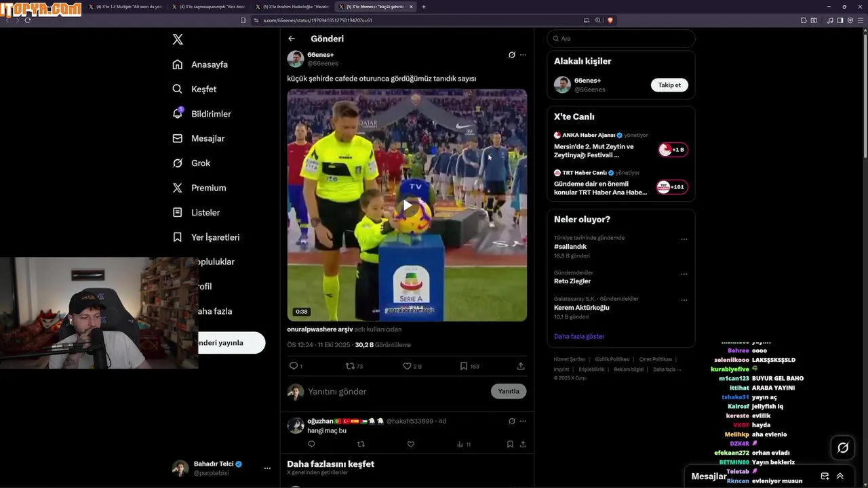868x488 pixels.
Task: Click Daha fazla göster link
Action: pyautogui.click(x=579, y=336)
